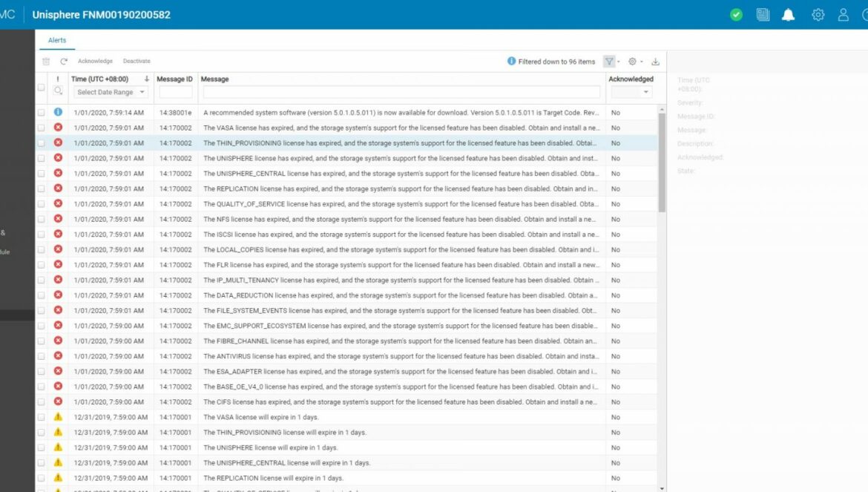Open the system health status check icon
868x492 pixels.
tap(736, 15)
